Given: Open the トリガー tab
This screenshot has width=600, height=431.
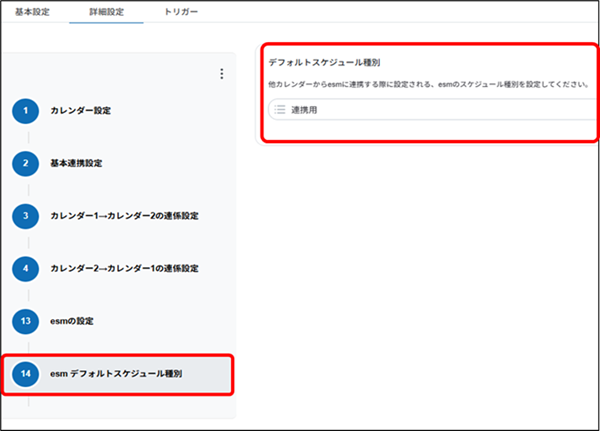Looking at the screenshot, I should pos(180,13).
